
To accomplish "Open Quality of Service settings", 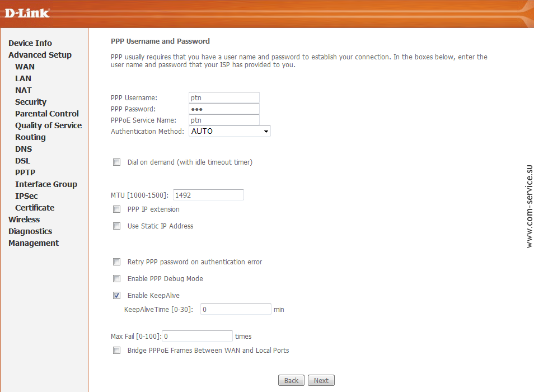I will tap(48, 125).
